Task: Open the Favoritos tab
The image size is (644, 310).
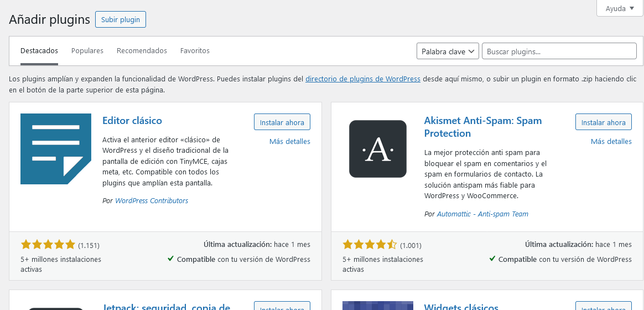Action: click(x=195, y=51)
